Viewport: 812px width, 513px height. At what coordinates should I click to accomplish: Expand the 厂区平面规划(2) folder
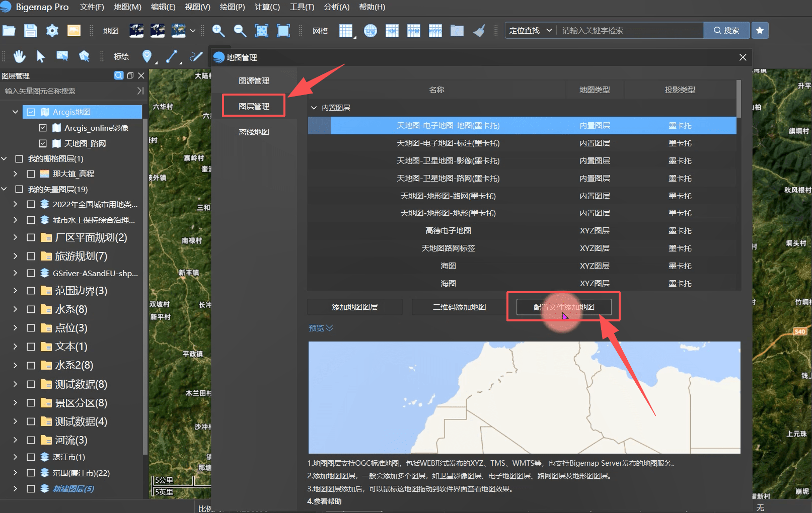point(15,237)
